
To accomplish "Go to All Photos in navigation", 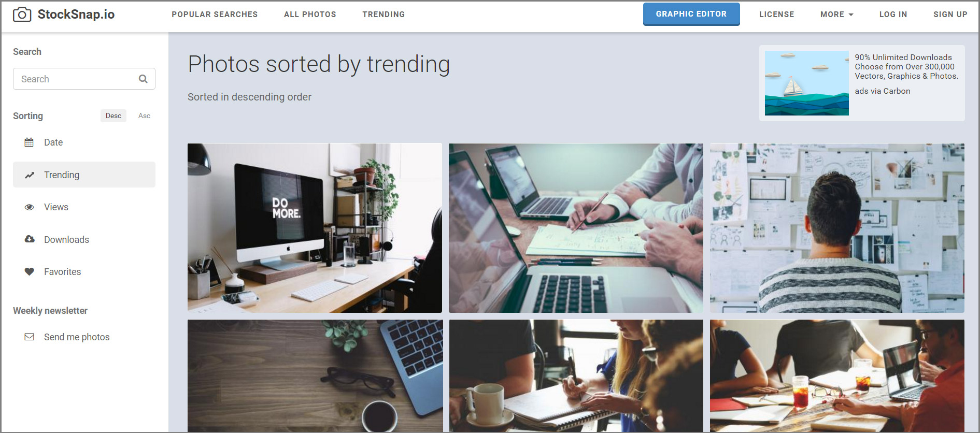I will click(310, 15).
